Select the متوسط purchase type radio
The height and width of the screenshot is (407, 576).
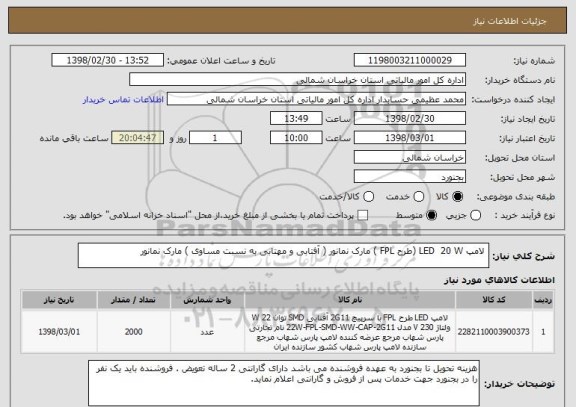click(x=431, y=216)
